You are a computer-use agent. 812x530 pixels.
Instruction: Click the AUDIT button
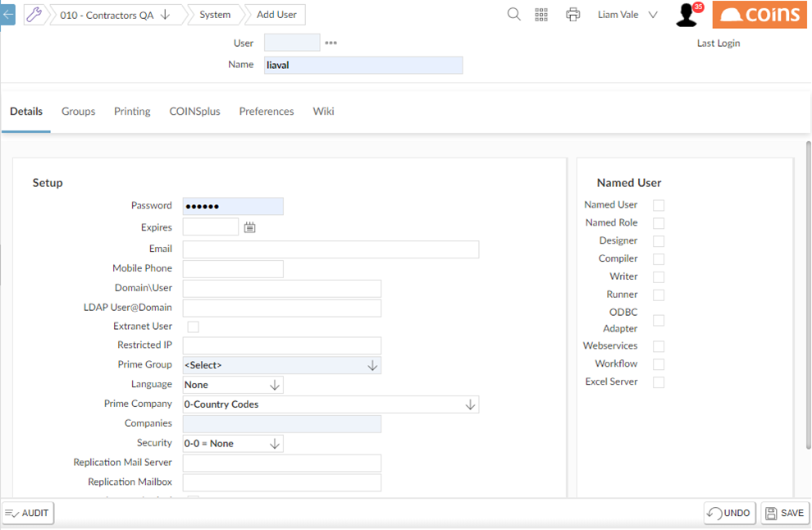click(x=27, y=513)
